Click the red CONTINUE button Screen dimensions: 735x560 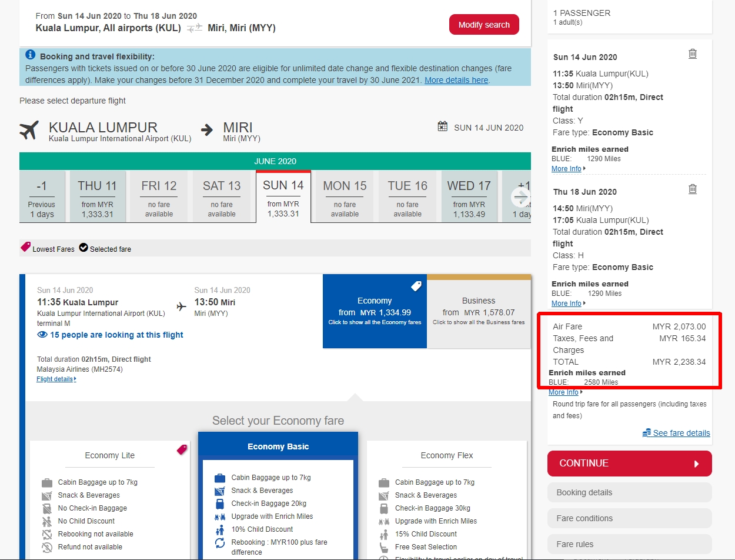tap(629, 464)
